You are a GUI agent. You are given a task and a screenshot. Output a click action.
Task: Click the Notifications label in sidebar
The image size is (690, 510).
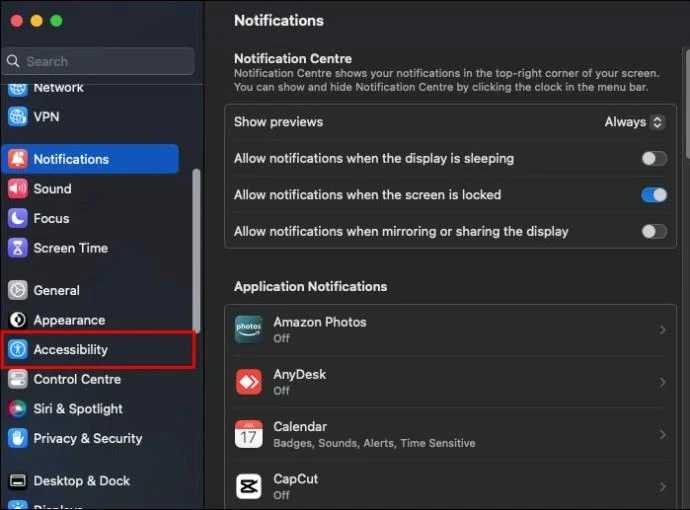[71, 159]
